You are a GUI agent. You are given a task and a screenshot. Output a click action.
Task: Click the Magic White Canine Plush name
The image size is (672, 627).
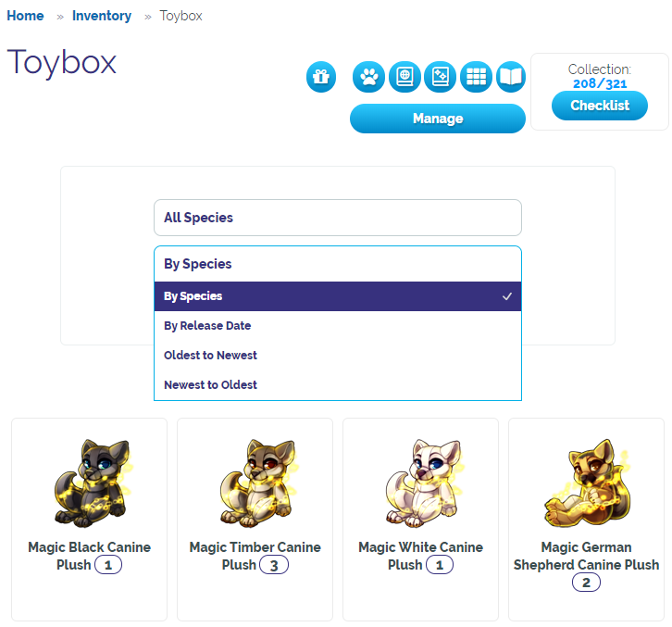tap(420, 556)
